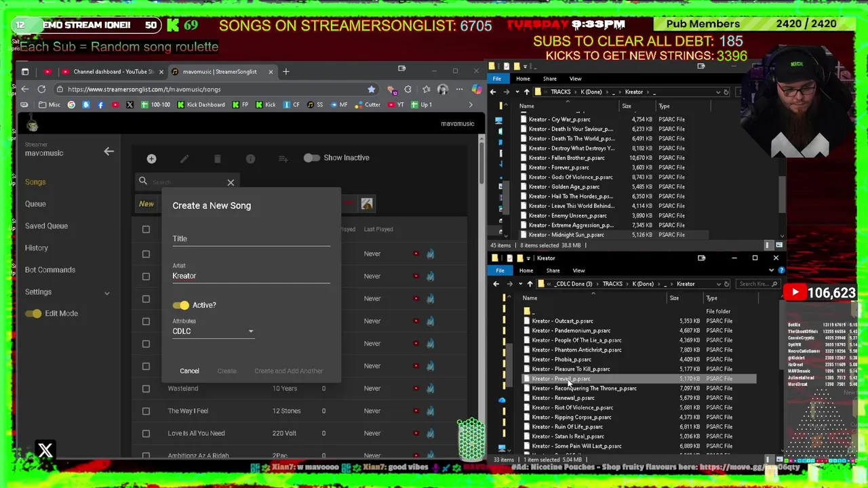Click the bookmark star in address bar

pos(371,89)
